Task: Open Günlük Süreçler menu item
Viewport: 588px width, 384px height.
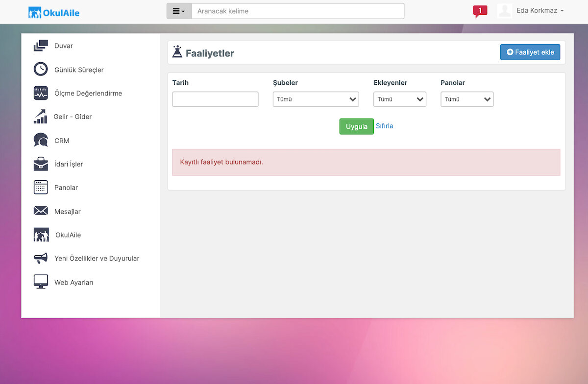Action: (x=79, y=70)
